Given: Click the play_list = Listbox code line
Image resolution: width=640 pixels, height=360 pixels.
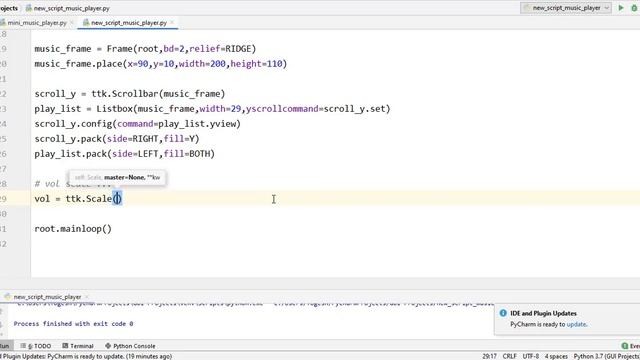Looking at the screenshot, I should tap(212, 109).
